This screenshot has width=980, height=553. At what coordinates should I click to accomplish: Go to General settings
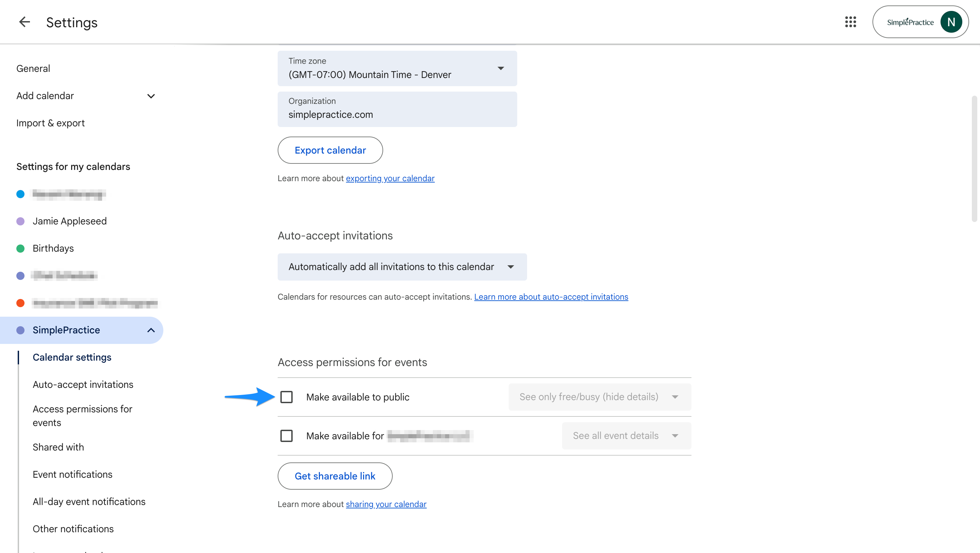tap(33, 68)
